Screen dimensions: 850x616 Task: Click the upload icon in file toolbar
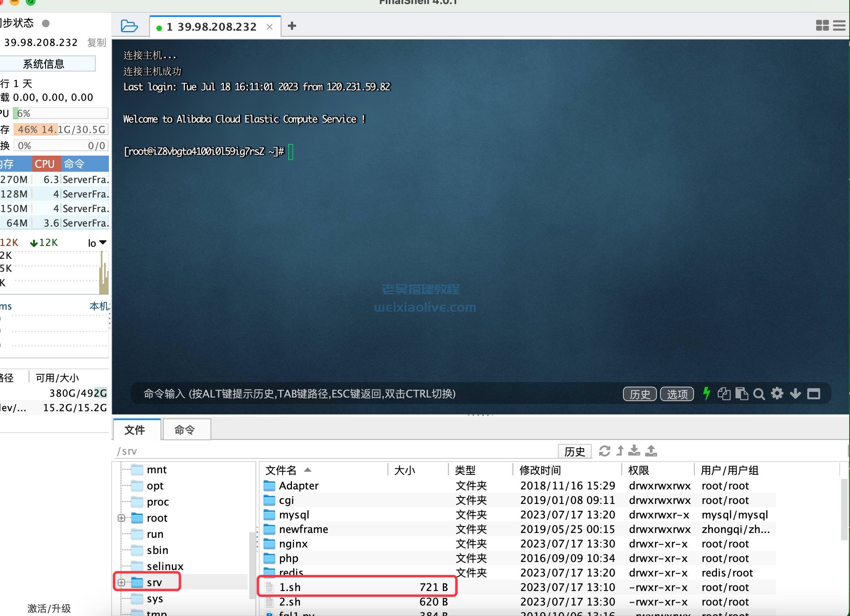(651, 451)
